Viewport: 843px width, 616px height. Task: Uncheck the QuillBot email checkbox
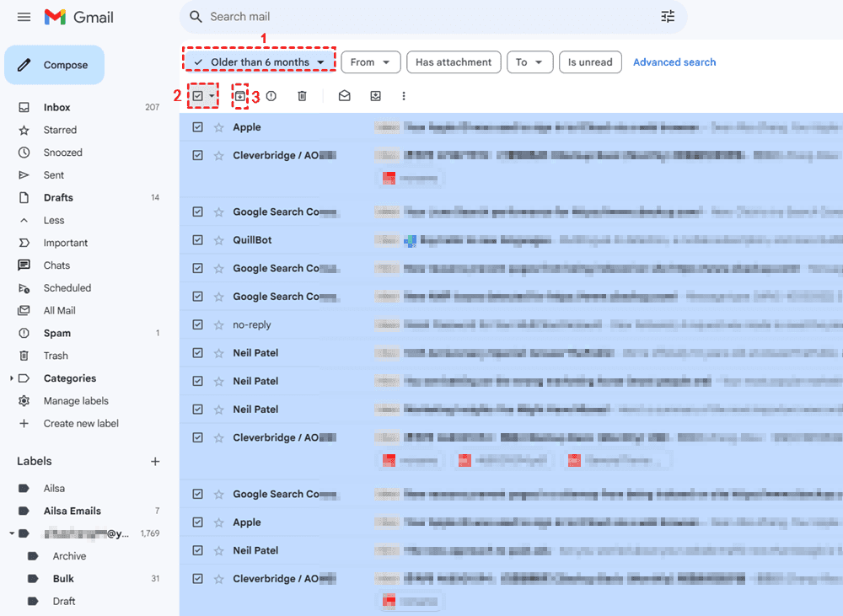198,240
